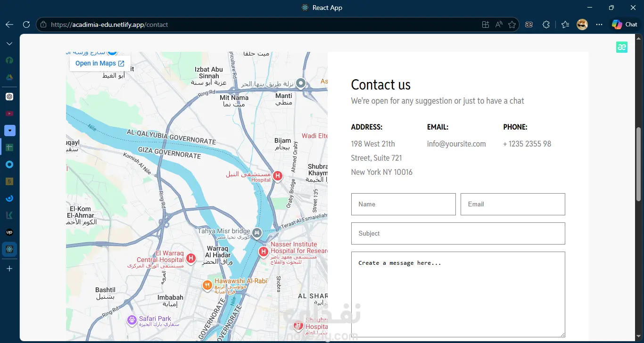This screenshot has height=343, width=644.
Task: Open browser Settings and more menu
Action: tap(599, 24)
